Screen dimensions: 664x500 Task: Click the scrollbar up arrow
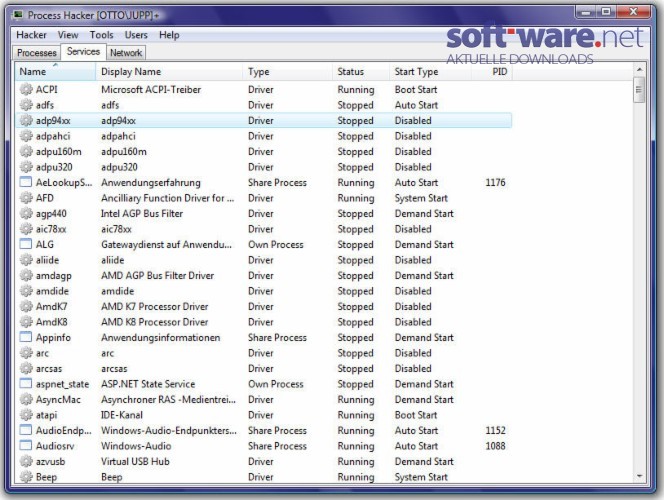[639, 69]
